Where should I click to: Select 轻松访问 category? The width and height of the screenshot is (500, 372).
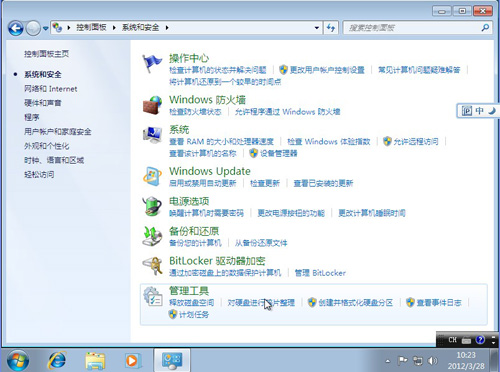[x=39, y=174]
